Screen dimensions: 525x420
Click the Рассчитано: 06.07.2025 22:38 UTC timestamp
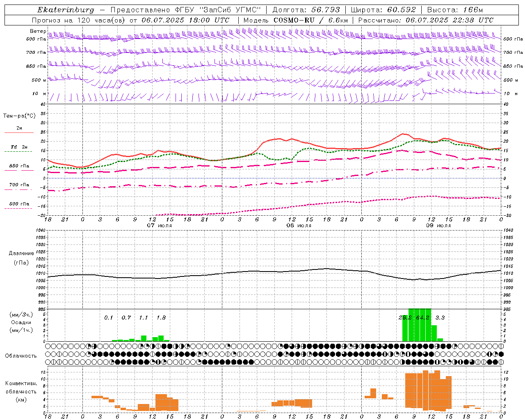tap(426, 20)
